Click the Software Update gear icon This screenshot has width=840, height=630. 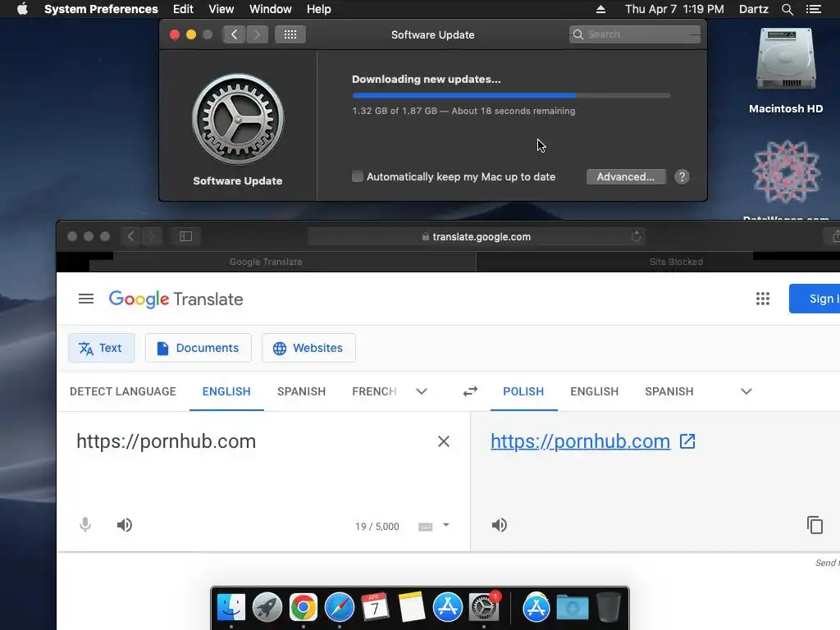click(x=238, y=119)
